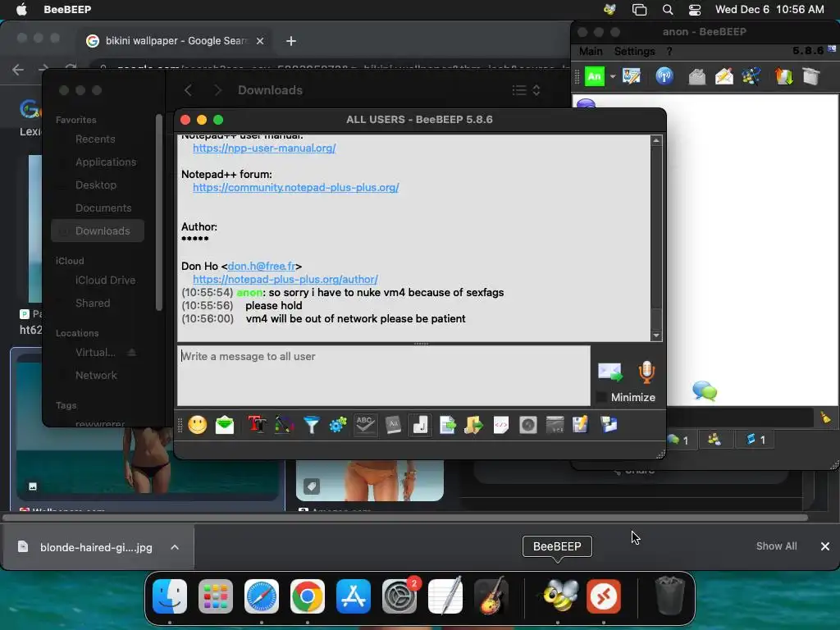The image size is (840, 630).
Task: Open Spotlight search in menu bar
Action: click(x=668, y=10)
